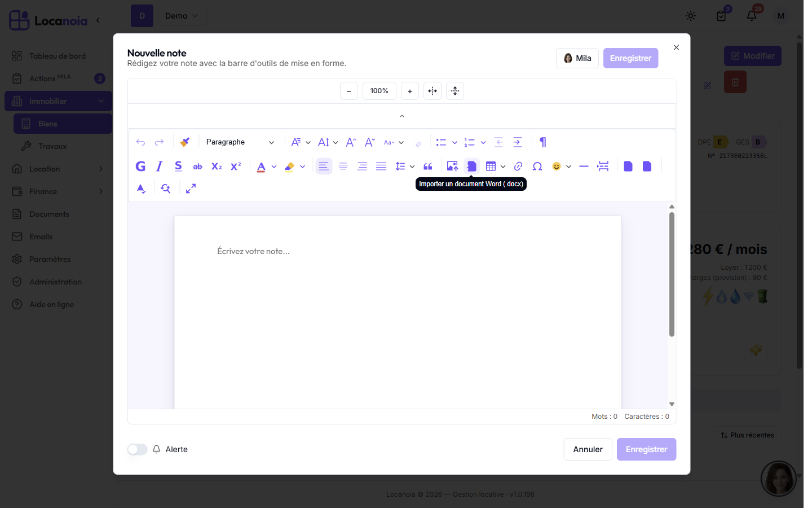Image resolution: width=812 pixels, height=508 pixels.
Task: Insert a hyperlink
Action: pos(518,166)
